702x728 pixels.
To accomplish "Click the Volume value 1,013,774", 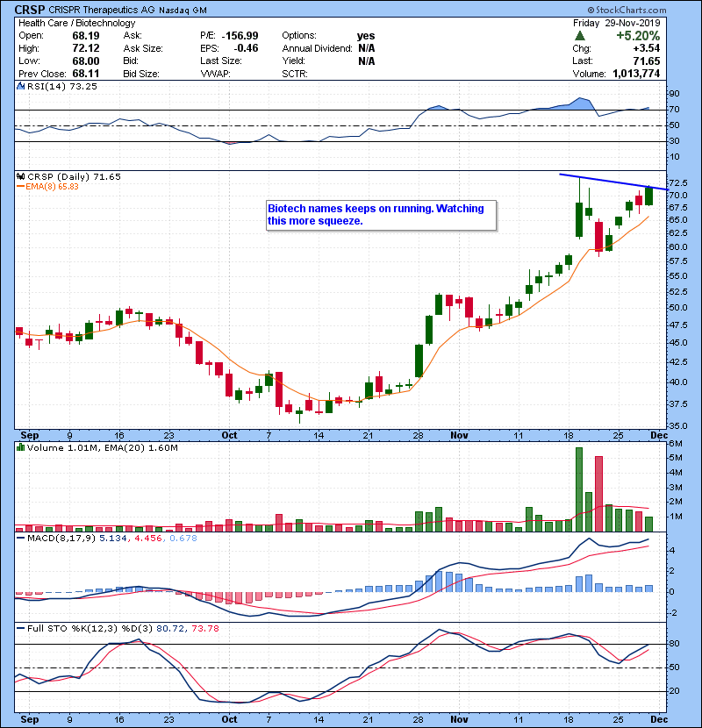I will [x=636, y=74].
